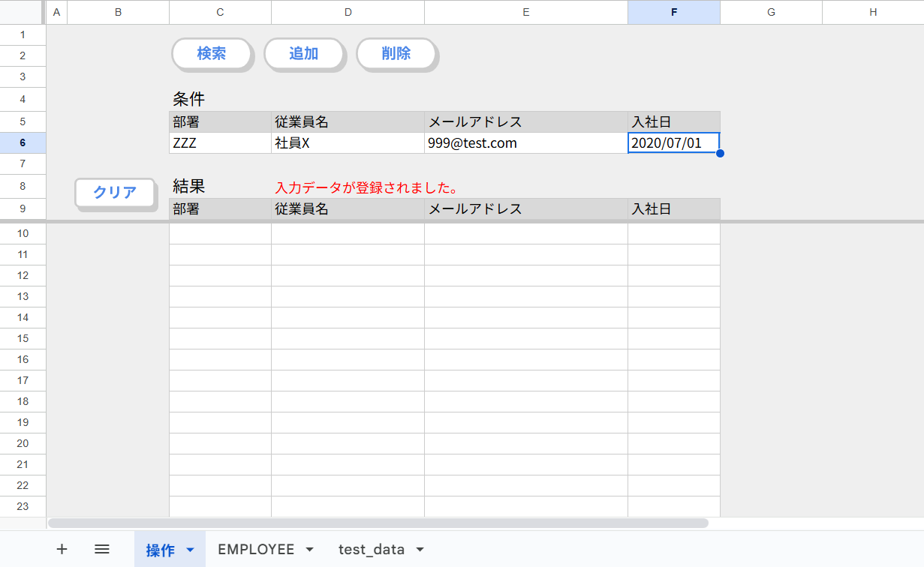Open the EMPLOYEE tab dropdown arrow
Image resolution: width=924 pixels, height=567 pixels.
point(309,550)
